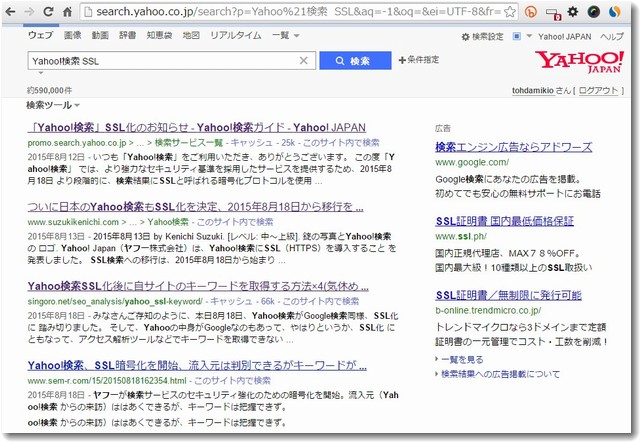The image size is (640, 442).
Task: Switch to 画像 search tab
Action: coord(73,36)
